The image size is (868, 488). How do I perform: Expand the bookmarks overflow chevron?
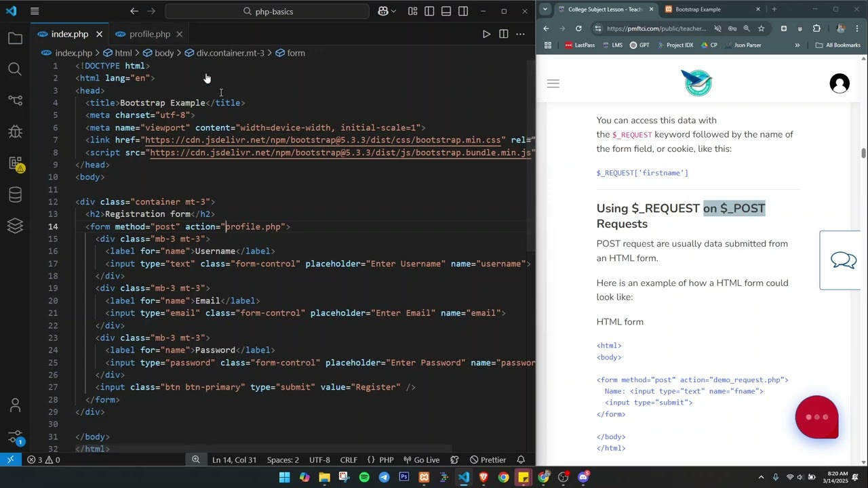[797, 45]
